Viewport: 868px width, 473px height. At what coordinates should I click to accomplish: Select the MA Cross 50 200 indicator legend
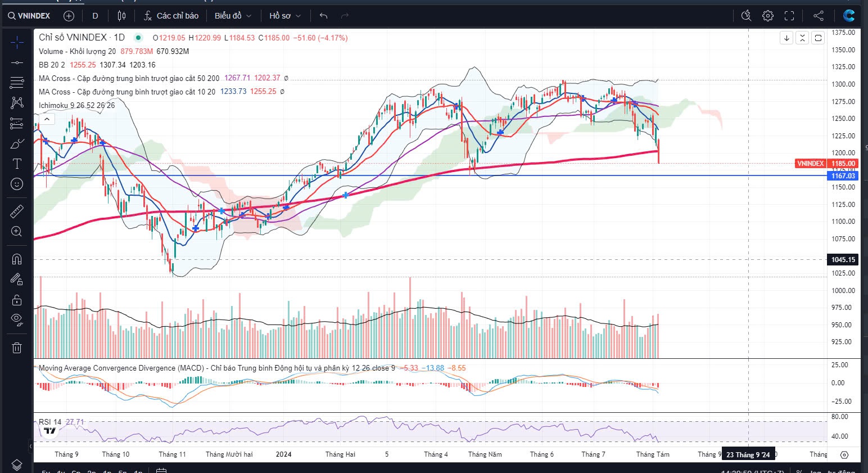pos(129,78)
